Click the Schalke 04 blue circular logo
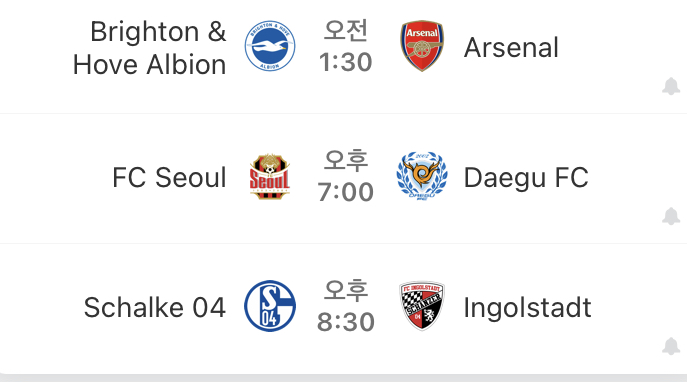Viewport: 687px width, 382px height. [x=270, y=306]
